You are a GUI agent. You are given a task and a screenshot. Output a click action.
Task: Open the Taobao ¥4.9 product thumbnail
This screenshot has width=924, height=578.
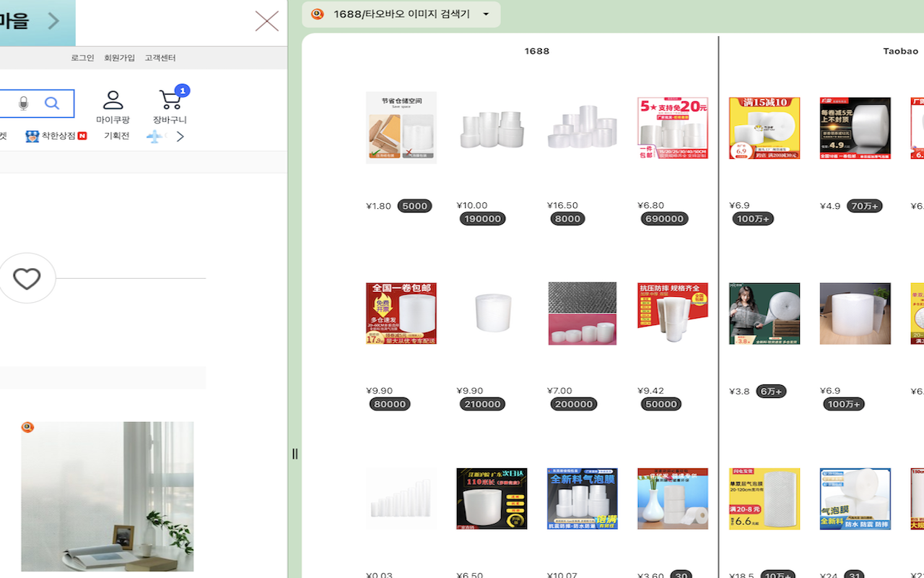(x=855, y=128)
